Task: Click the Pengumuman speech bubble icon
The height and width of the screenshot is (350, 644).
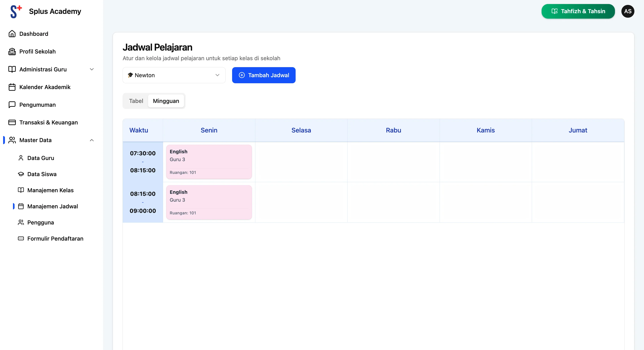Action: coord(12,105)
